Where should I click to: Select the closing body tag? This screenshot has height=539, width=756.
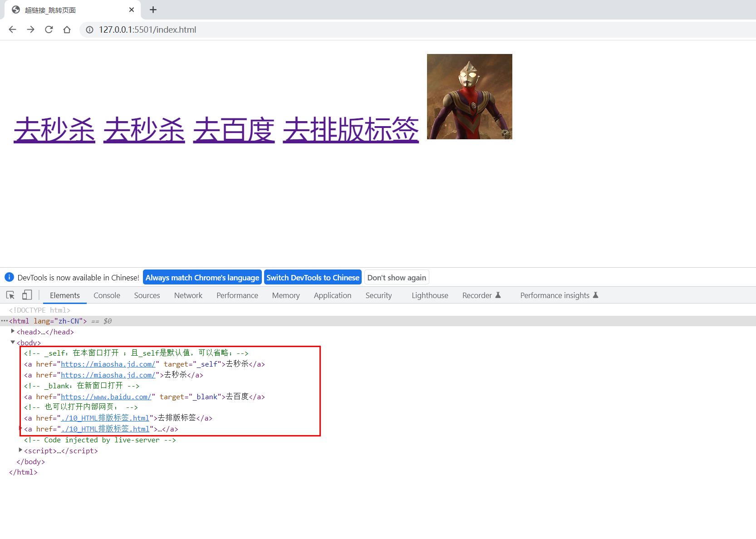pyautogui.click(x=31, y=461)
